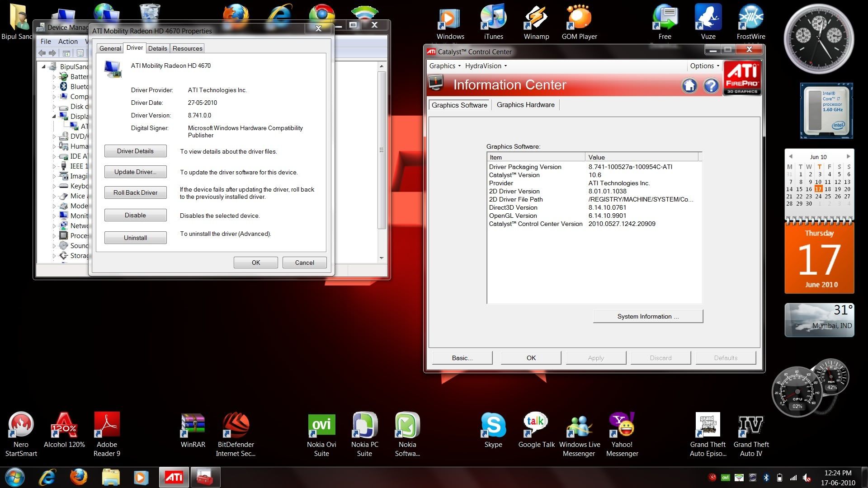
Task: Launch Yahoo! Messenger desktop icon
Action: point(622,434)
